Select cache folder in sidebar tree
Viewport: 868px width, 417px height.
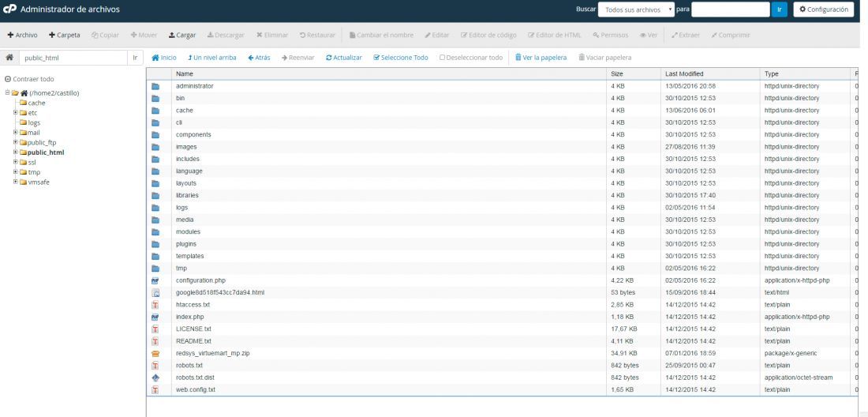coord(36,103)
